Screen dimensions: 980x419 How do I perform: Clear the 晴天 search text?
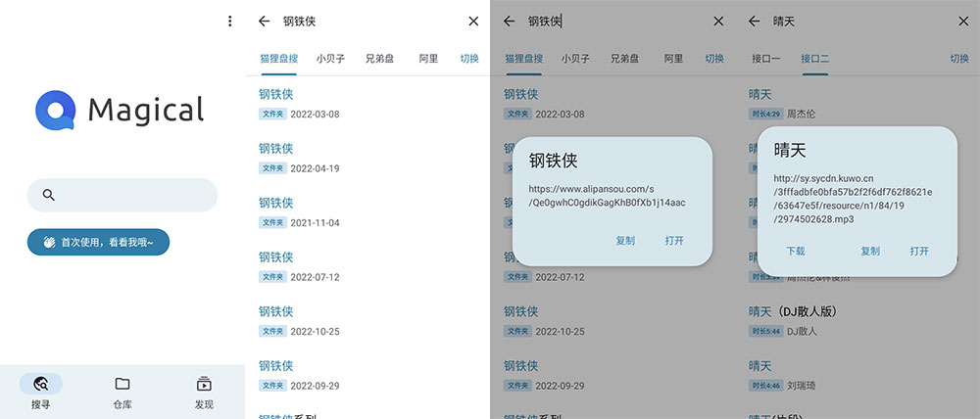coord(962,21)
